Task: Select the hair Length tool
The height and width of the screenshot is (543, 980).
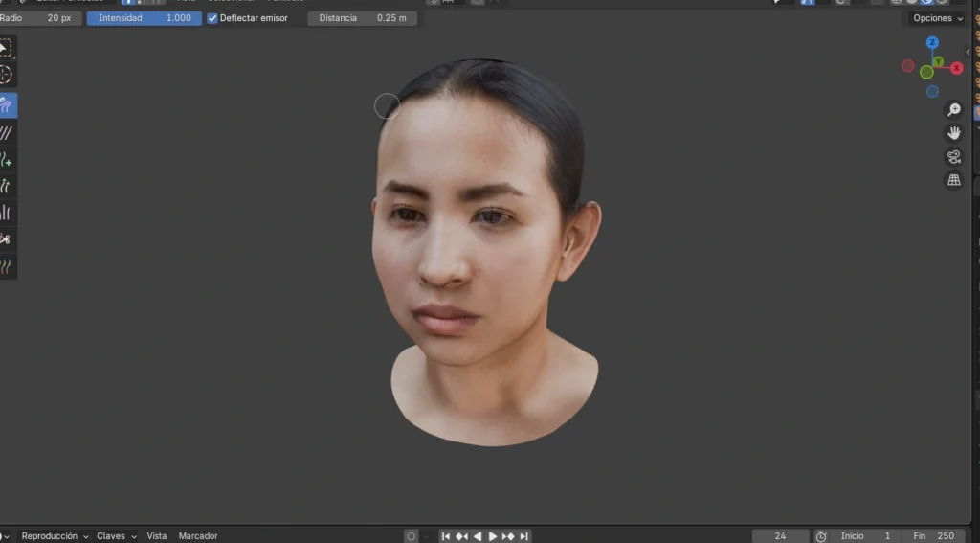Action: (7, 187)
